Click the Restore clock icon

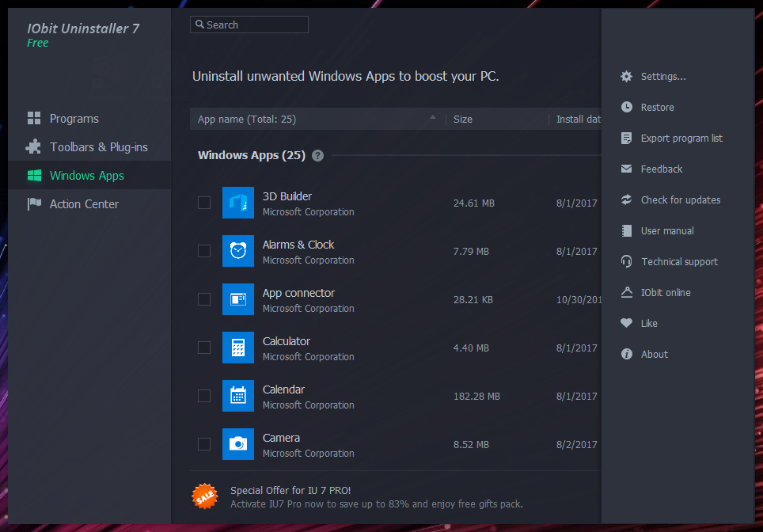(626, 107)
